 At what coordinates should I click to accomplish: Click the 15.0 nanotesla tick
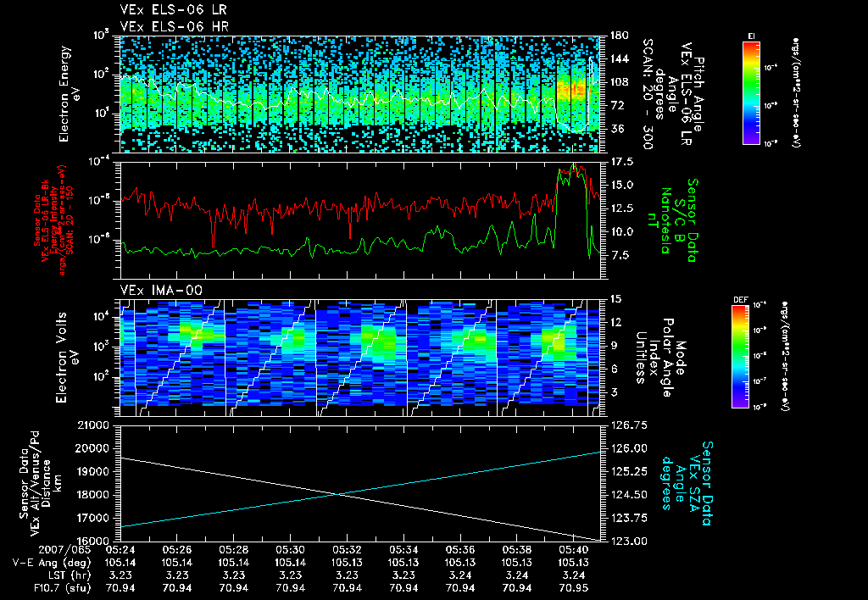tap(621, 185)
